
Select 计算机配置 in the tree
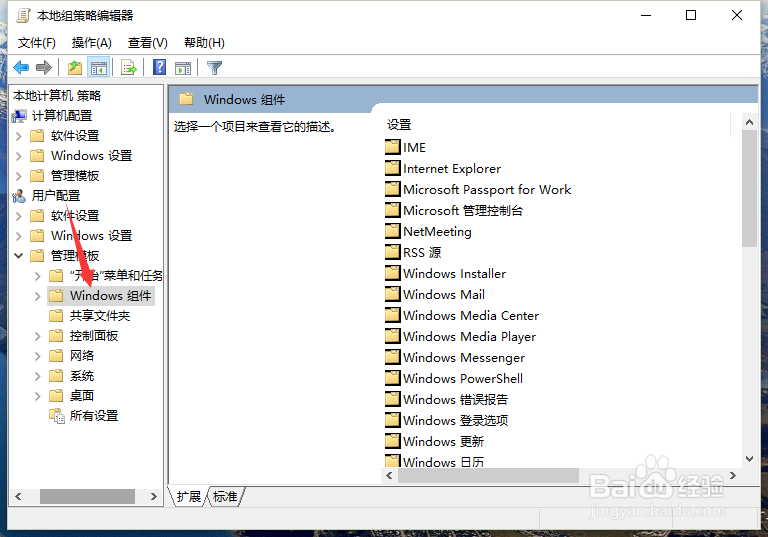coord(62,116)
